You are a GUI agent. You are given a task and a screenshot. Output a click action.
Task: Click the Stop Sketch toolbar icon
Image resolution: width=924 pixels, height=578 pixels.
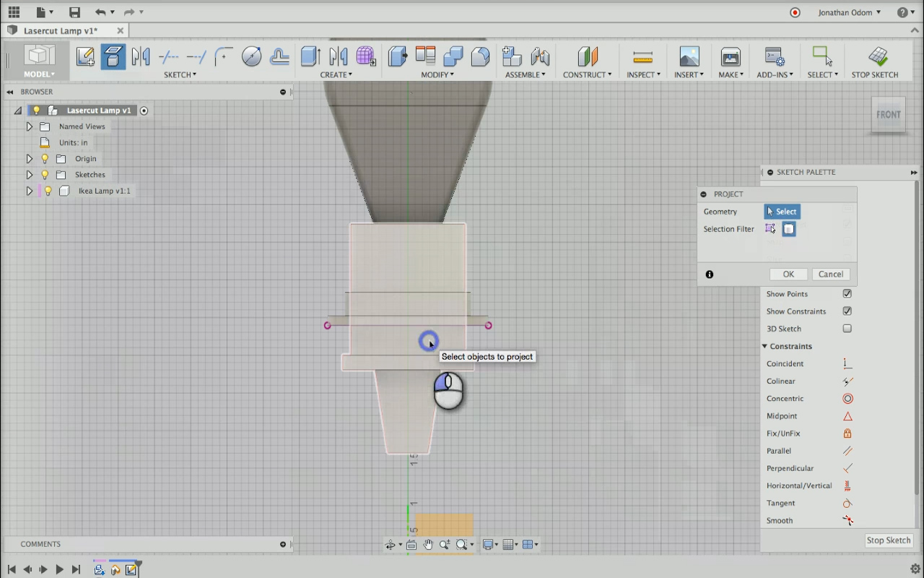coord(877,57)
